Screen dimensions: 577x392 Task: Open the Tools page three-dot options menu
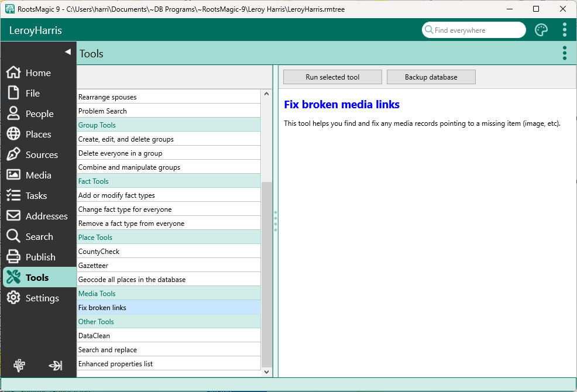[564, 53]
